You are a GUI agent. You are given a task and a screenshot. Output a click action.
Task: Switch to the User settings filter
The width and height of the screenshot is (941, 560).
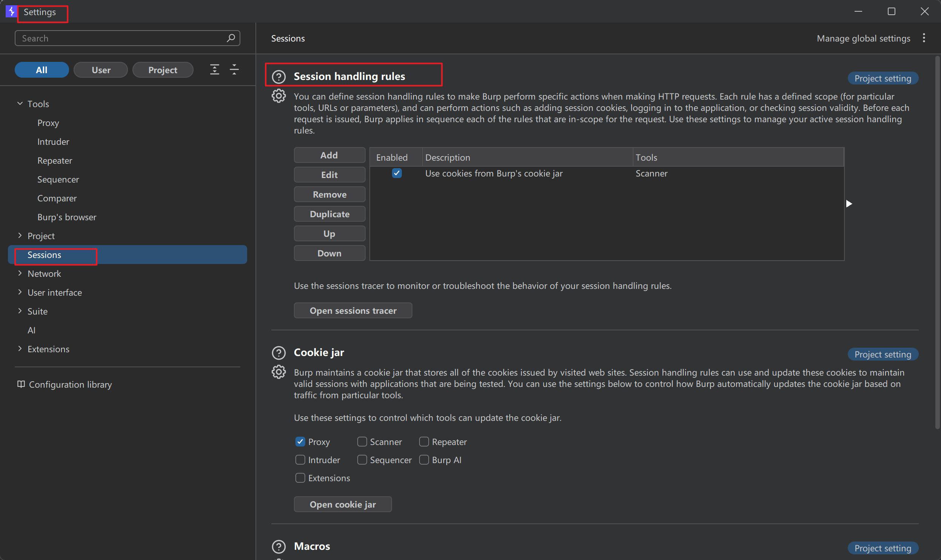point(101,70)
